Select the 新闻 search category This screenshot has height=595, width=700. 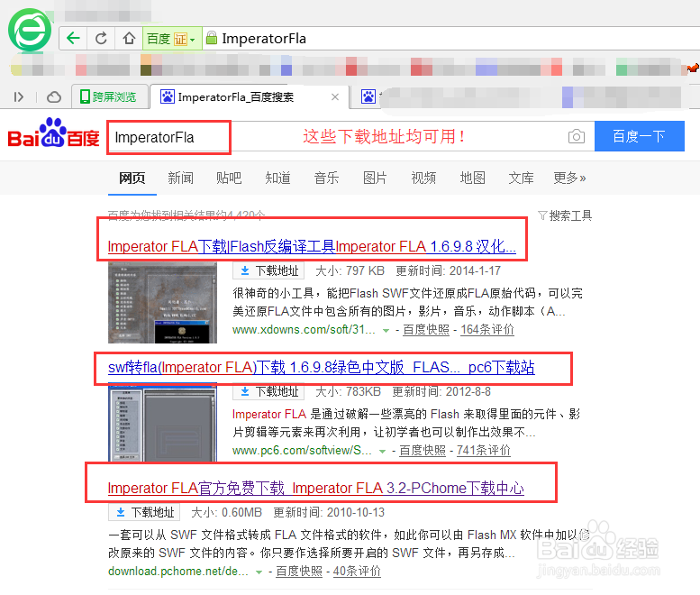180,178
